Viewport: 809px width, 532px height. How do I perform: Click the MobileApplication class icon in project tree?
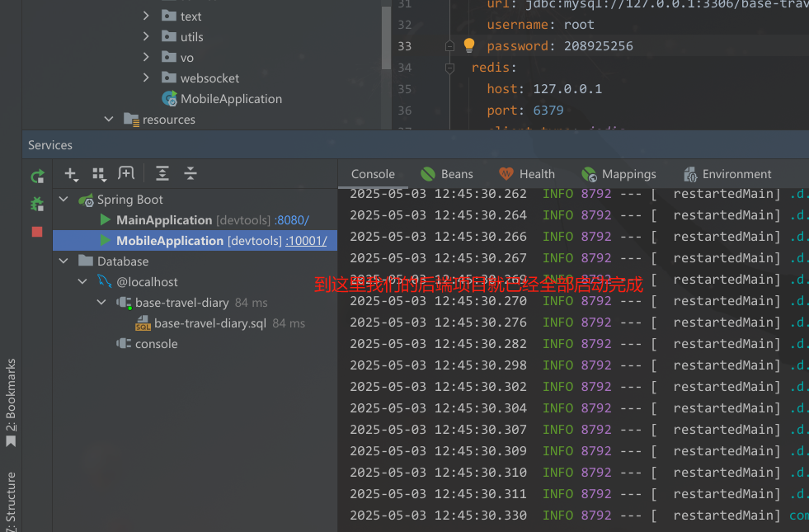tap(169, 98)
